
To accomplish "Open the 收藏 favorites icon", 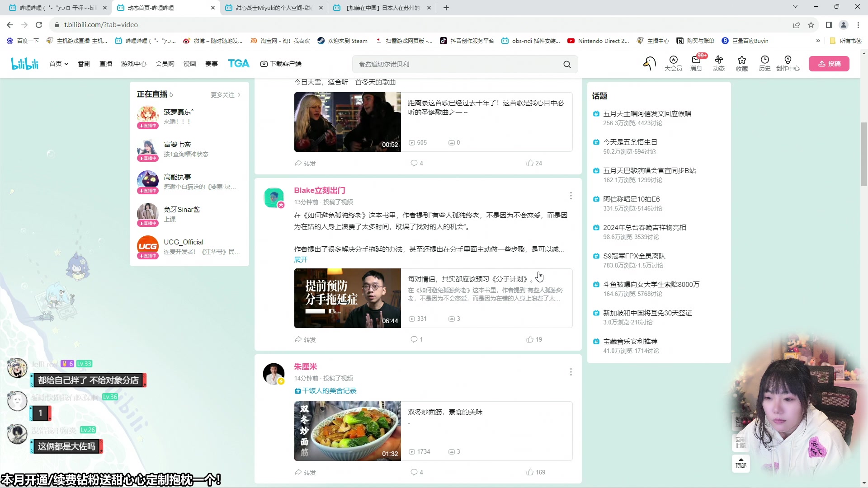I will pyautogui.click(x=742, y=63).
